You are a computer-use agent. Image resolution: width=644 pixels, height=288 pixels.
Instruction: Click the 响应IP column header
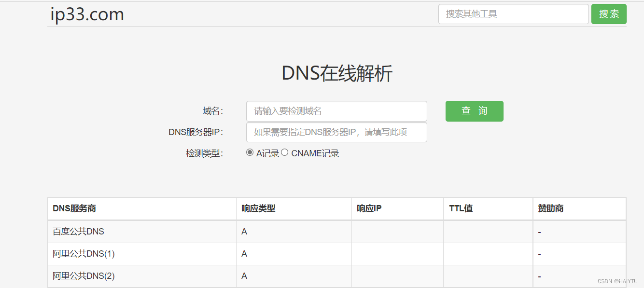coord(398,208)
